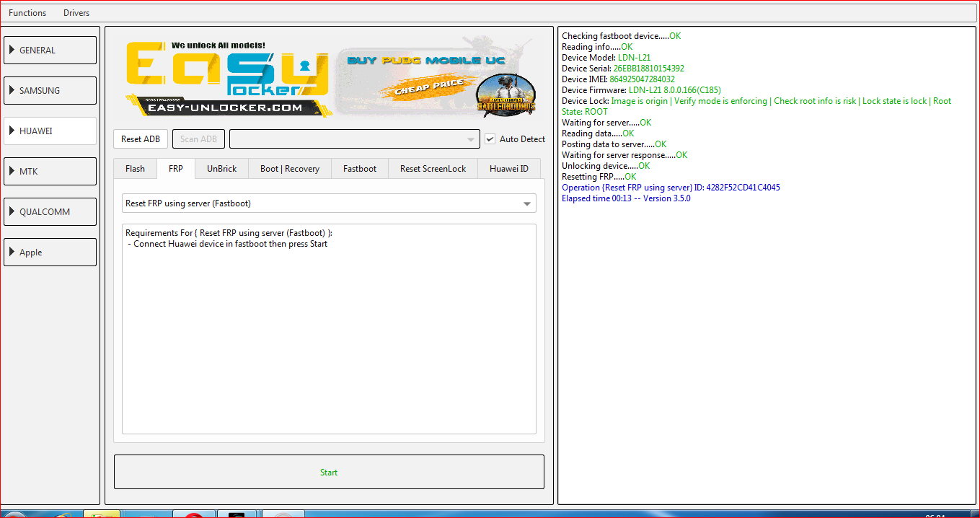The width and height of the screenshot is (980, 518).
Task: Open the Reset ScreenLock tab
Action: click(x=433, y=169)
